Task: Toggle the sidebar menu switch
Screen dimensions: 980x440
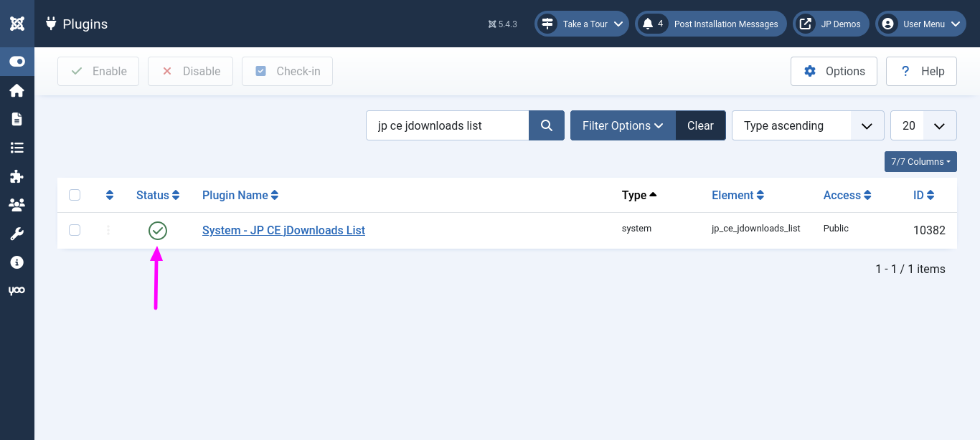Action: pos(17,62)
